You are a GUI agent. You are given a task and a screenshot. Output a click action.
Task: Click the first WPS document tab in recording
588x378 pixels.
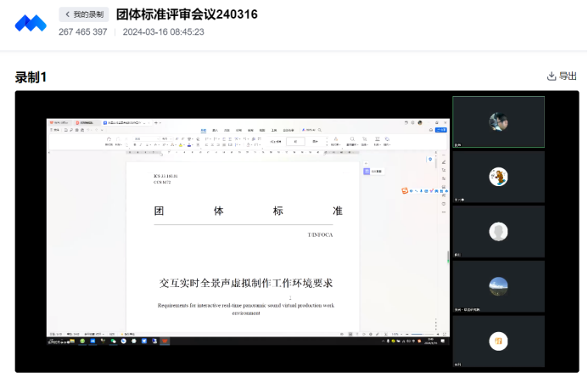(59, 122)
